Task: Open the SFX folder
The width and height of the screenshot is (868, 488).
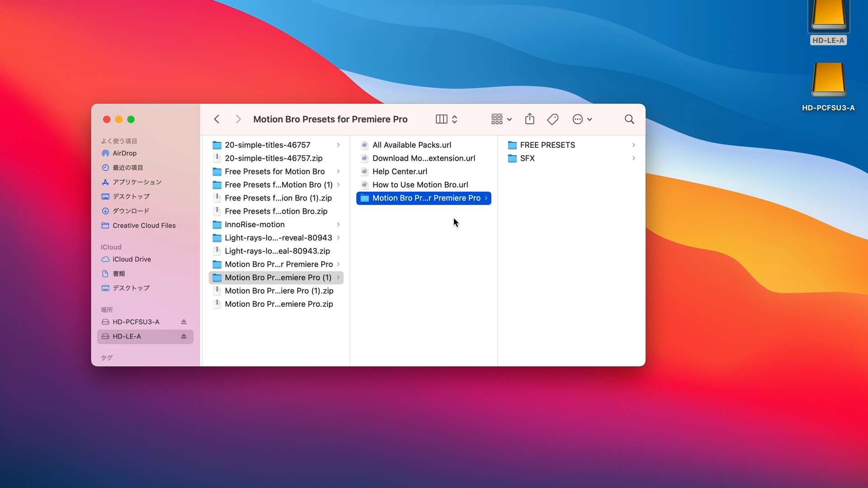Action: click(x=571, y=158)
